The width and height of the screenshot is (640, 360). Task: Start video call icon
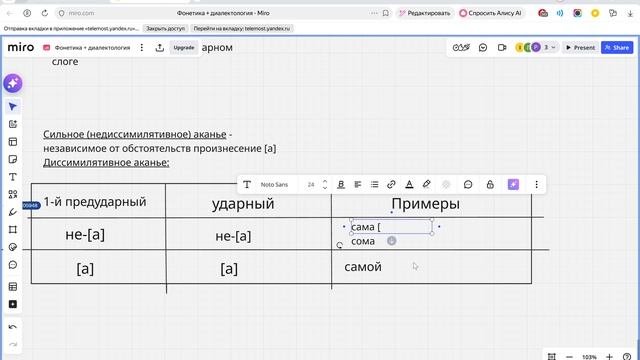502,48
